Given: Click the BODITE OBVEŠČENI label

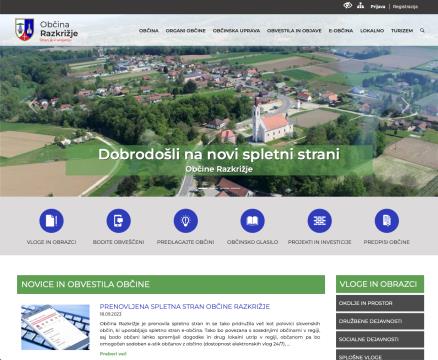Looking at the screenshot, I should [118, 242].
